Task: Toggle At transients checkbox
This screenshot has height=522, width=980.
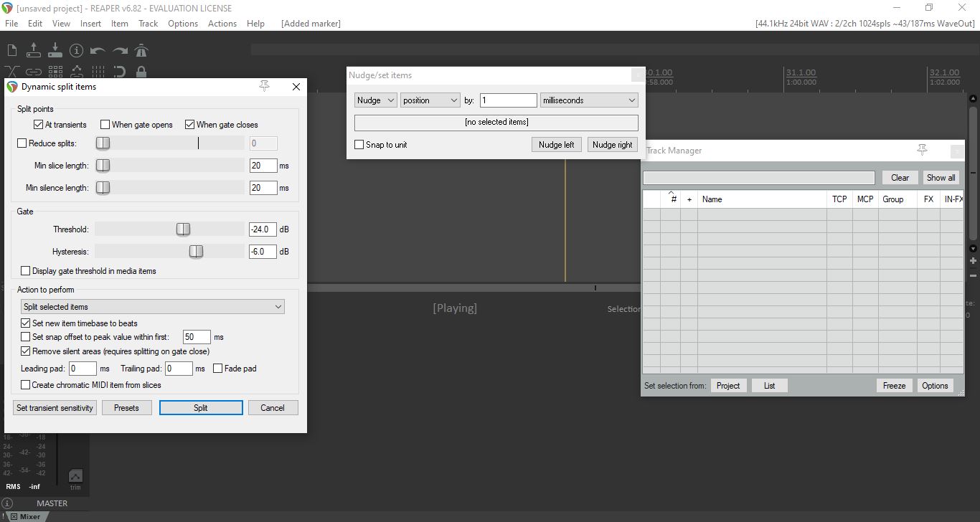Action: (x=39, y=125)
